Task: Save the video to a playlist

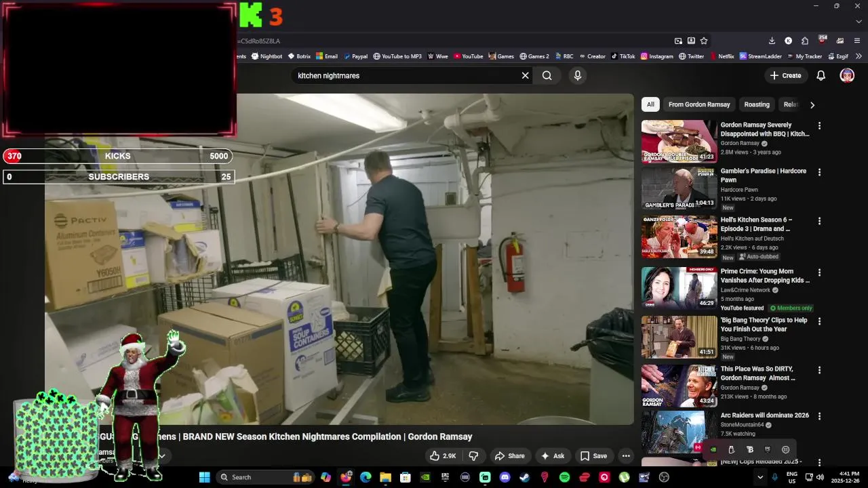Action: (x=594, y=456)
